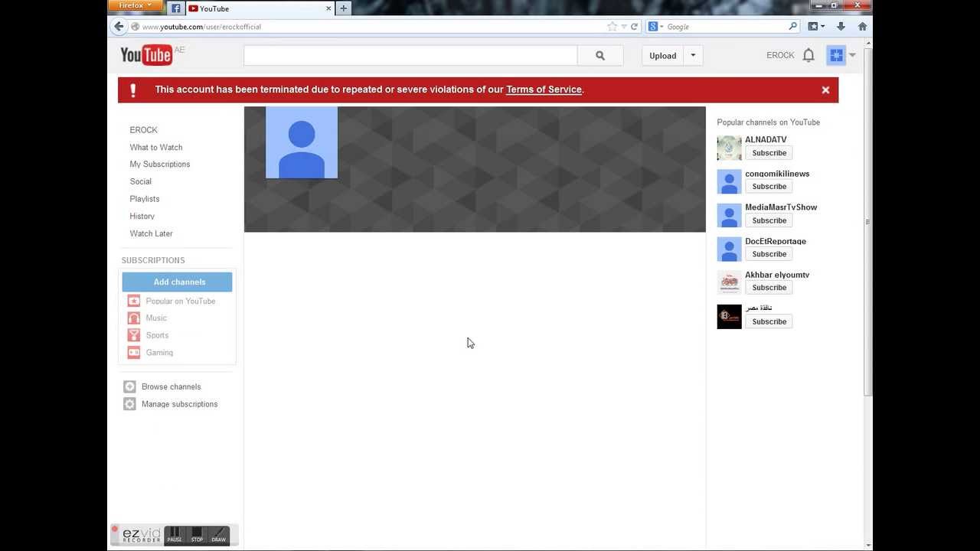Click the congomikilinews channel avatar
The image size is (980, 551).
[x=730, y=181]
